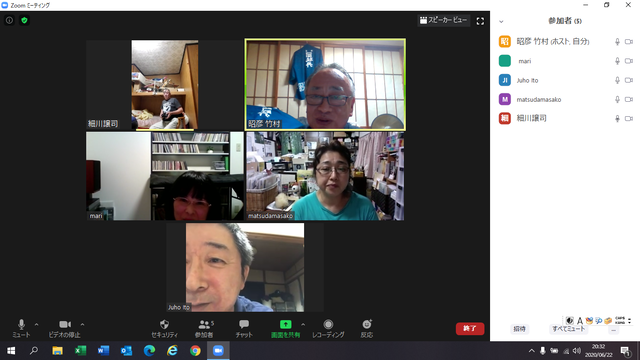
Task: Select mari in participants list
Action: [x=565, y=61]
